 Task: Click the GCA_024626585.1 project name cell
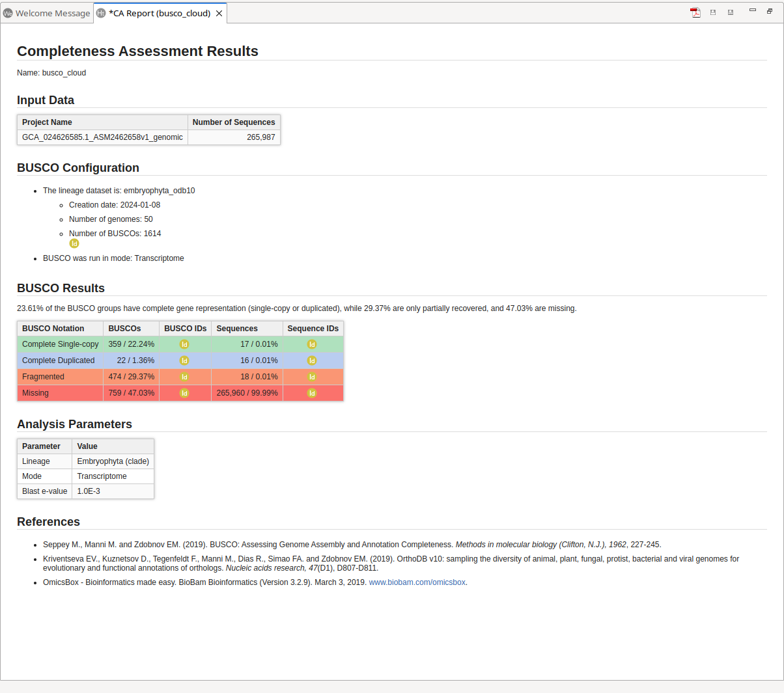[x=102, y=137]
